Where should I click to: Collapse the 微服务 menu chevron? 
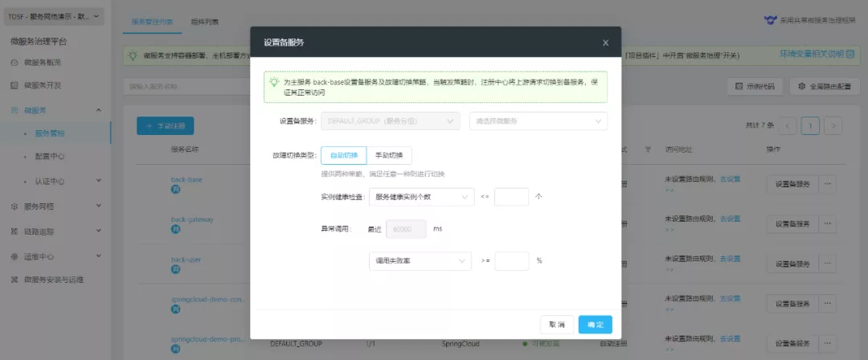(99, 110)
